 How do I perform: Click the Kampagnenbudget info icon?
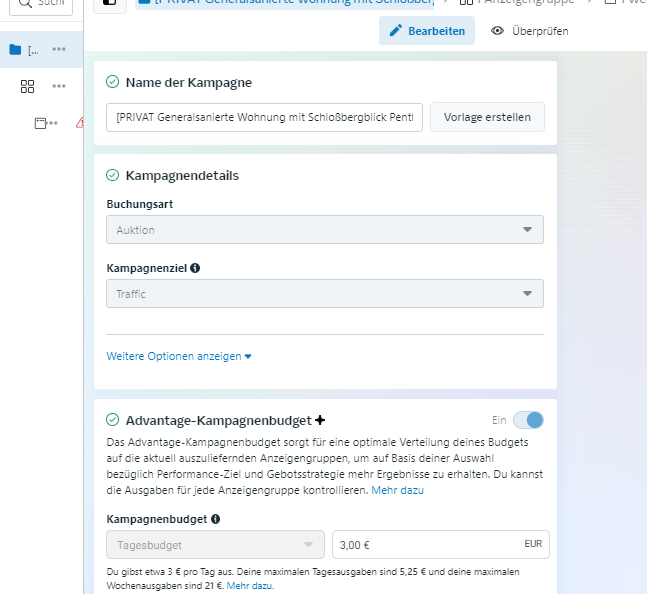[x=215, y=519]
